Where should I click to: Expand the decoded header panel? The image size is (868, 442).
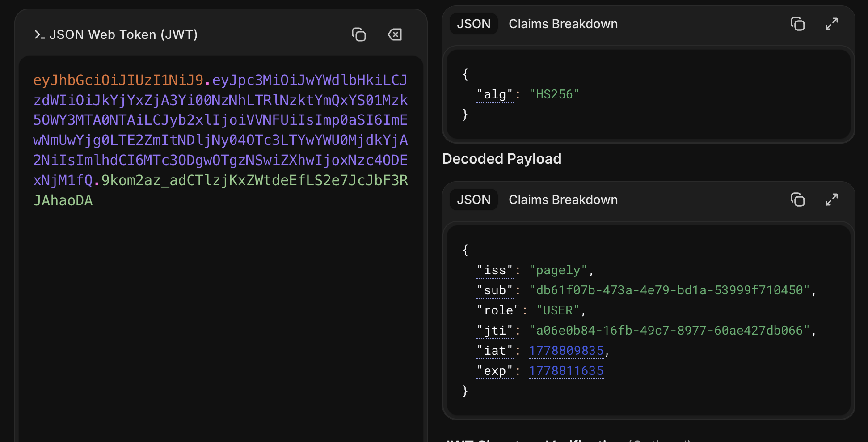(832, 24)
